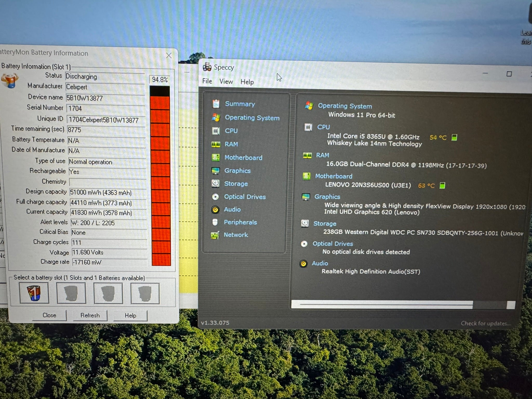Show the Storage section in sidebar
The height and width of the screenshot is (399, 532).
tap(236, 184)
